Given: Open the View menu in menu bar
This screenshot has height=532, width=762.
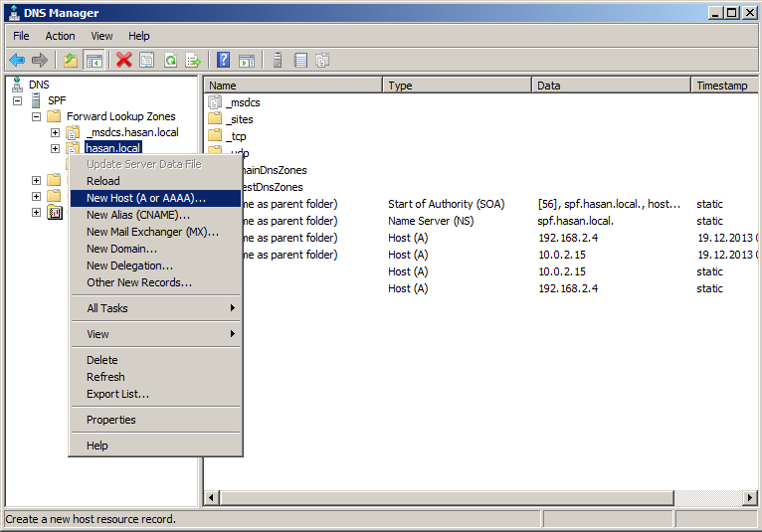Looking at the screenshot, I should click(101, 36).
